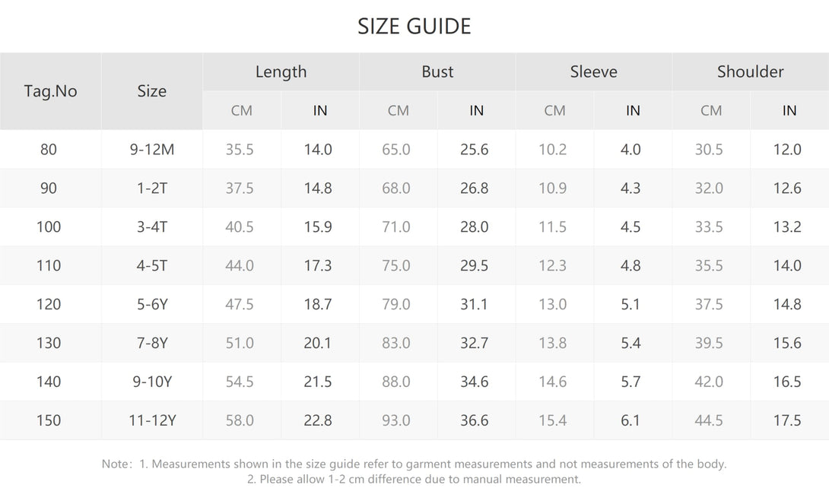Click sleeve value 10.2 cm
The image size is (829, 504).
pos(552,150)
